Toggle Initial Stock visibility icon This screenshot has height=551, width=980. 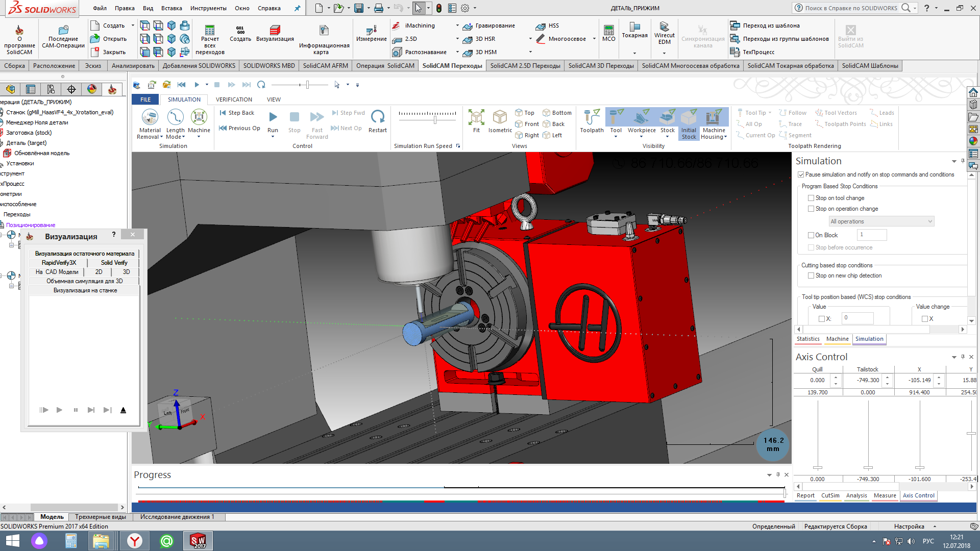689,118
